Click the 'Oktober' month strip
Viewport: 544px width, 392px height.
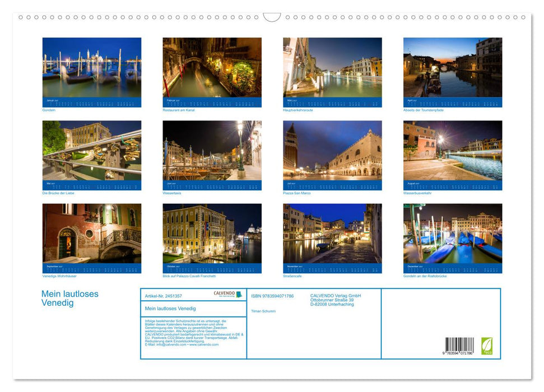[x=212, y=268]
